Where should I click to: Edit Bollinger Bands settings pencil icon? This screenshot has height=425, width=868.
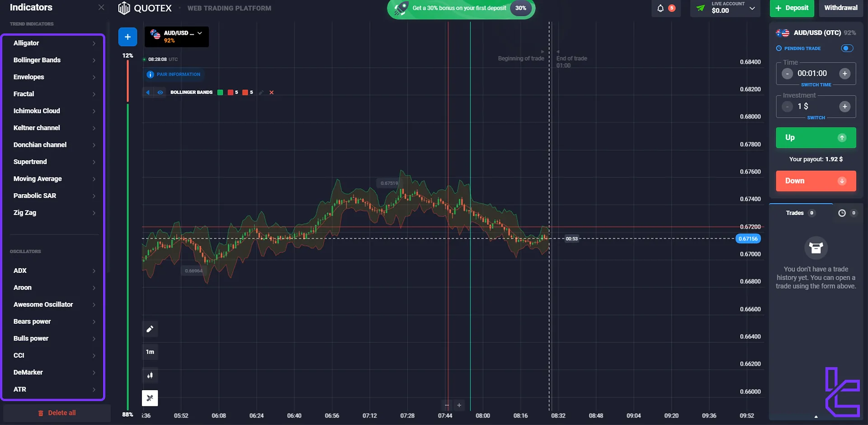tap(261, 93)
